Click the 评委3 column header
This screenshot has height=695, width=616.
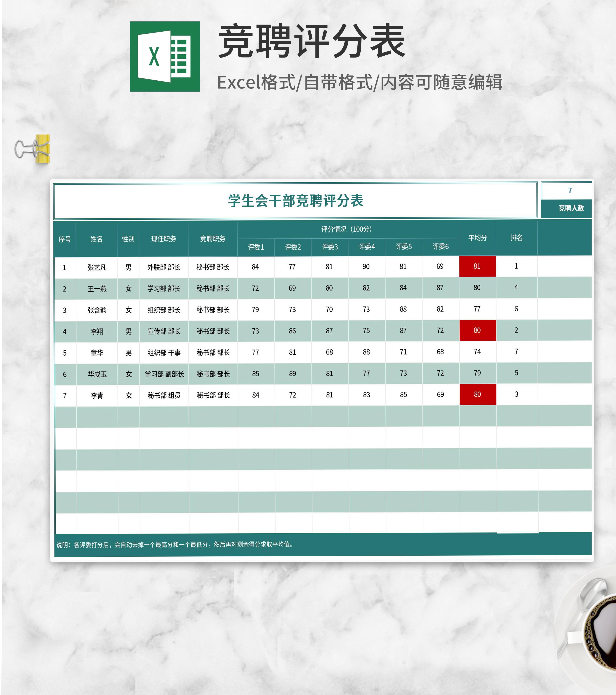330,247
